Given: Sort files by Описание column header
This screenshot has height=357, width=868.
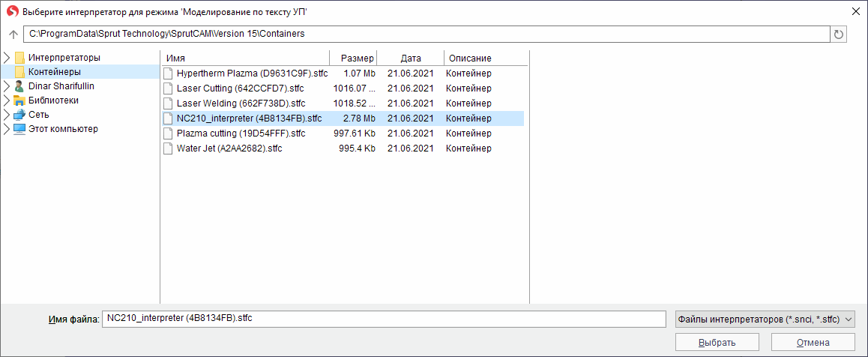Looking at the screenshot, I should tap(486, 58).
